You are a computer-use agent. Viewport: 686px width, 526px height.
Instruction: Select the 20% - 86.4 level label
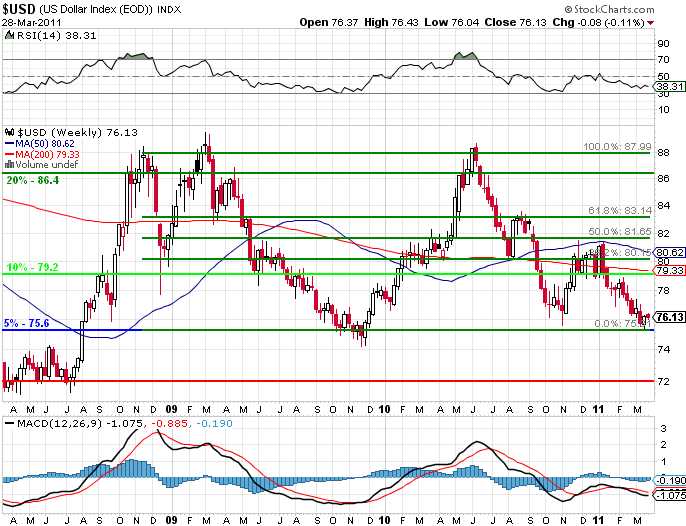[x=31, y=180]
